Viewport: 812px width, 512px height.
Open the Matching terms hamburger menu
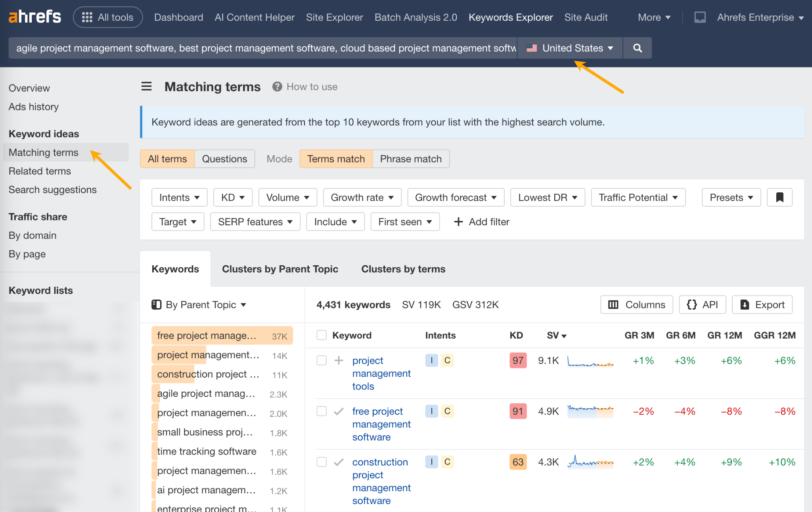pyautogui.click(x=146, y=86)
